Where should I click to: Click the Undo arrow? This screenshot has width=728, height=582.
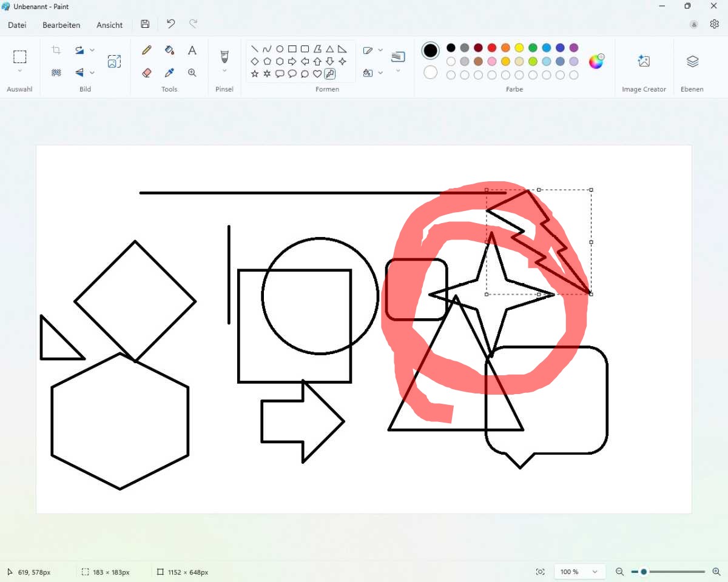(170, 24)
